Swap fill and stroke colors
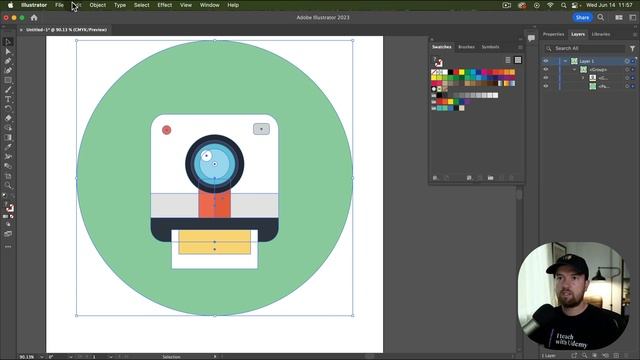 pyautogui.click(x=12, y=196)
